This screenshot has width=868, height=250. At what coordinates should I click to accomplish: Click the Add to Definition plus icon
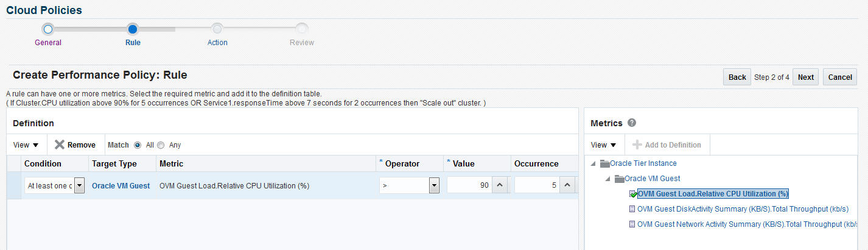click(637, 145)
